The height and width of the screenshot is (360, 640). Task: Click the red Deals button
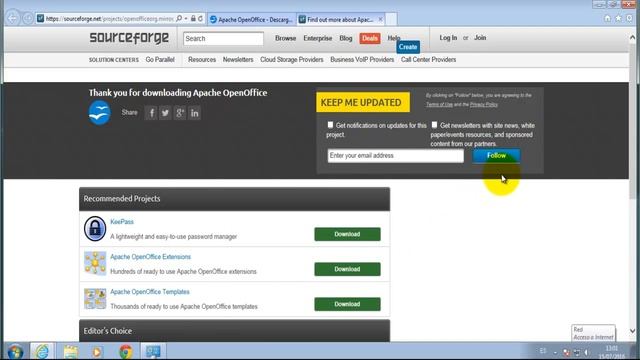[x=370, y=38]
